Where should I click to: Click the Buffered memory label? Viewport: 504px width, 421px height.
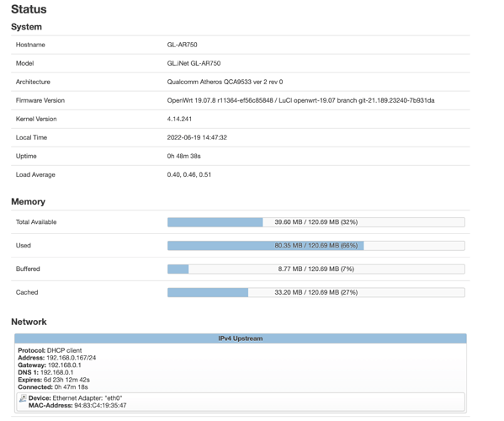point(28,269)
